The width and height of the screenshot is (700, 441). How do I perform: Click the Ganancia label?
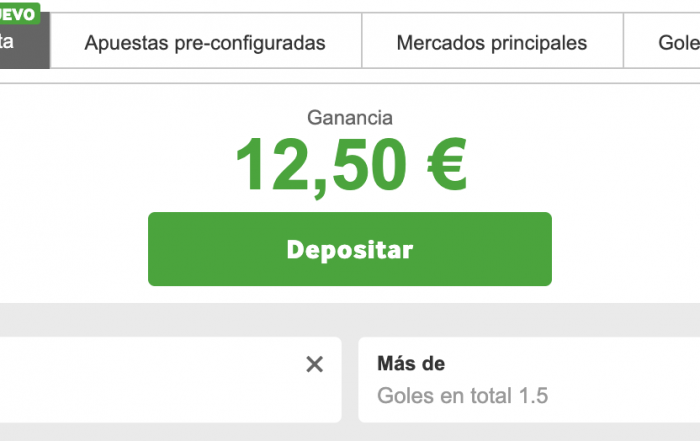click(350, 118)
